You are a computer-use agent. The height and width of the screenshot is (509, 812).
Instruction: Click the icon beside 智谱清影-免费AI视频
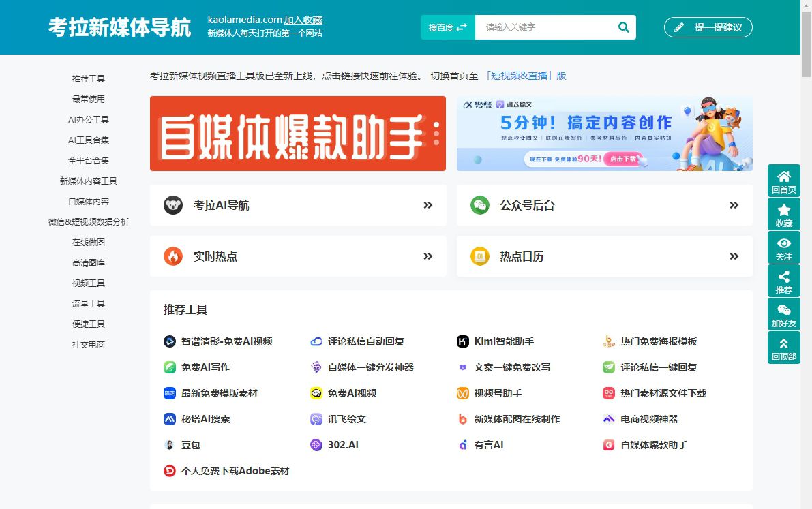170,341
